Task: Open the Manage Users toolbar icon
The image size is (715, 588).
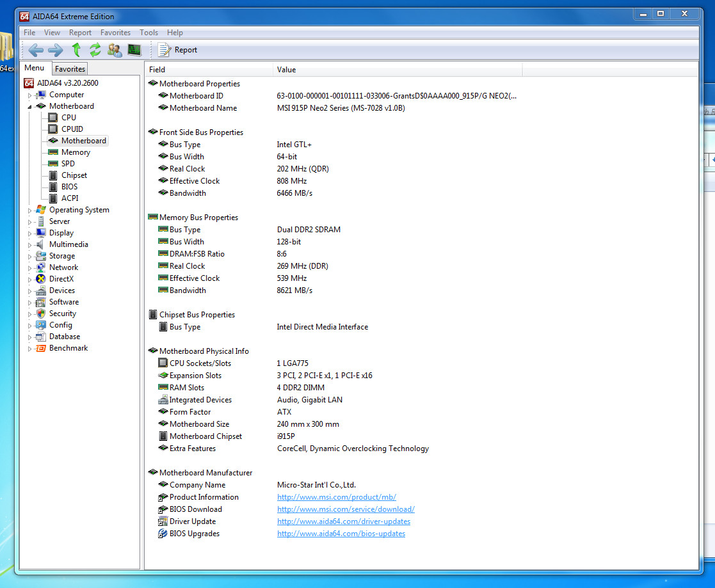Action: click(x=115, y=50)
